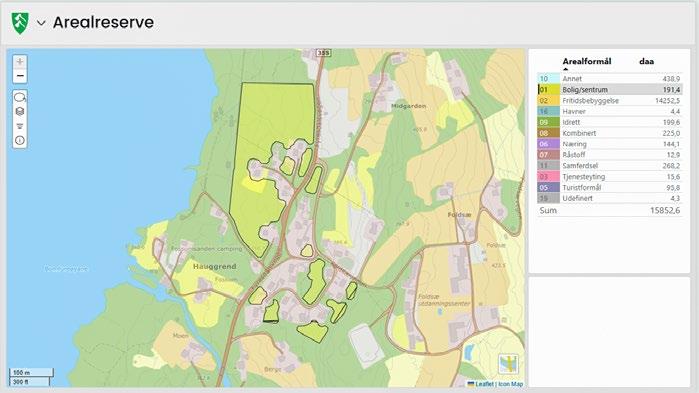Select the Bolig/sentrum row in table

pyautogui.click(x=610, y=90)
